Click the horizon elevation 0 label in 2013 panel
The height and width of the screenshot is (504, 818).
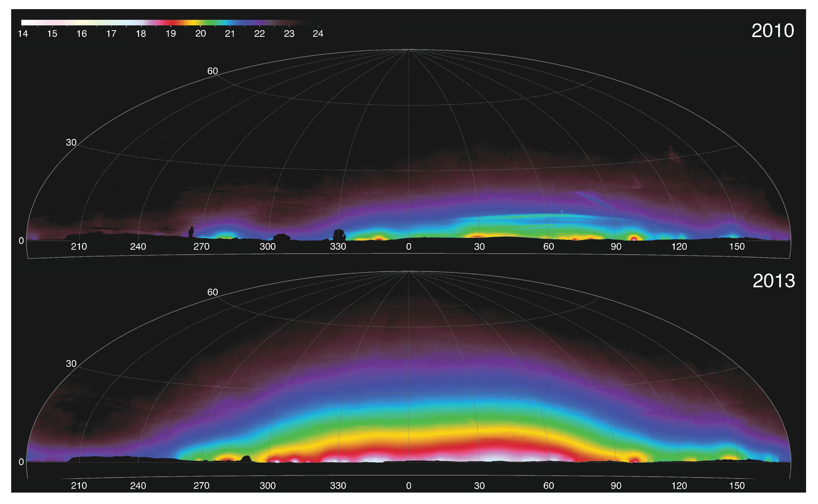tap(21, 462)
